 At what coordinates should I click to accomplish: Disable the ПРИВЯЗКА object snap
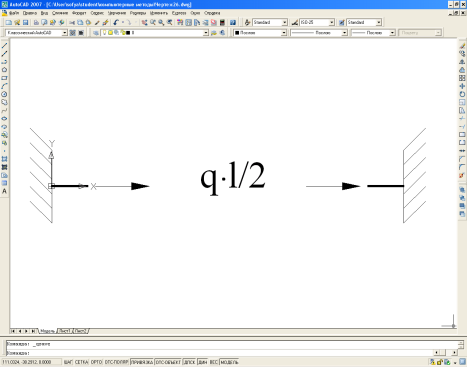click(x=142, y=362)
